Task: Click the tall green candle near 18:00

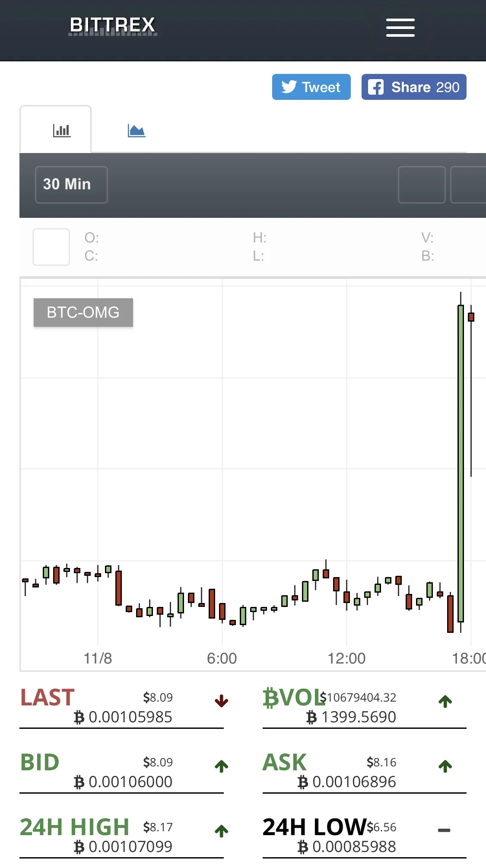Action: pos(461,463)
